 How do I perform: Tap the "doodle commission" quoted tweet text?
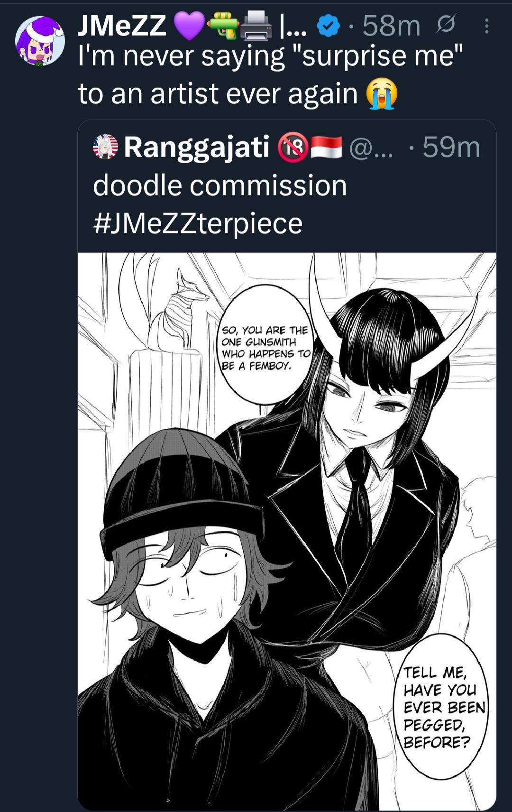219,185
